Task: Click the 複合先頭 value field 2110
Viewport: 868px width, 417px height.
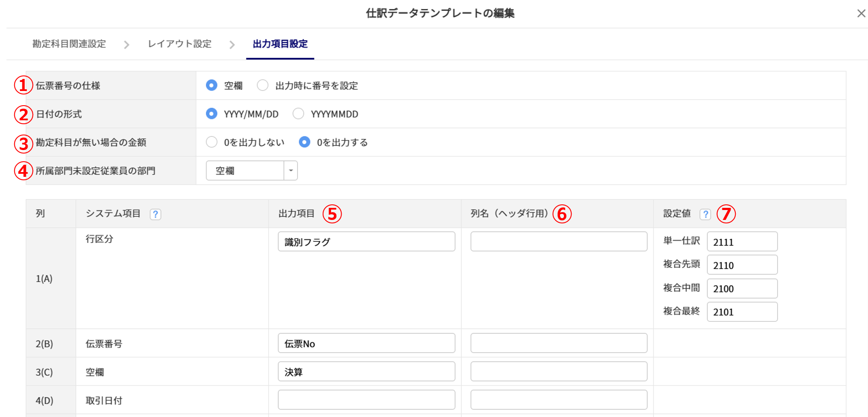Action: click(742, 265)
